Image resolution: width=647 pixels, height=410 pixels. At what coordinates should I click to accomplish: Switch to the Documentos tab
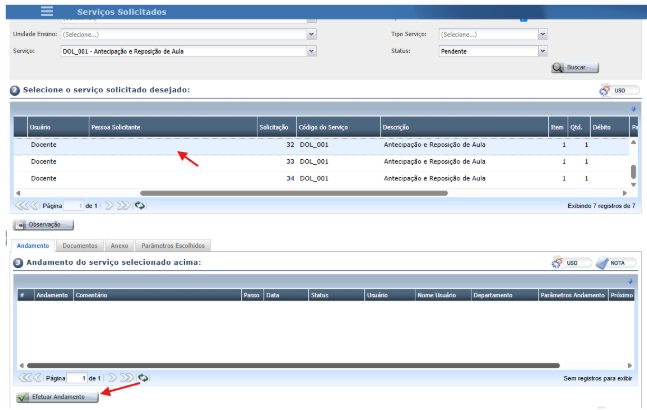pyautogui.click(x=79, y=245)
